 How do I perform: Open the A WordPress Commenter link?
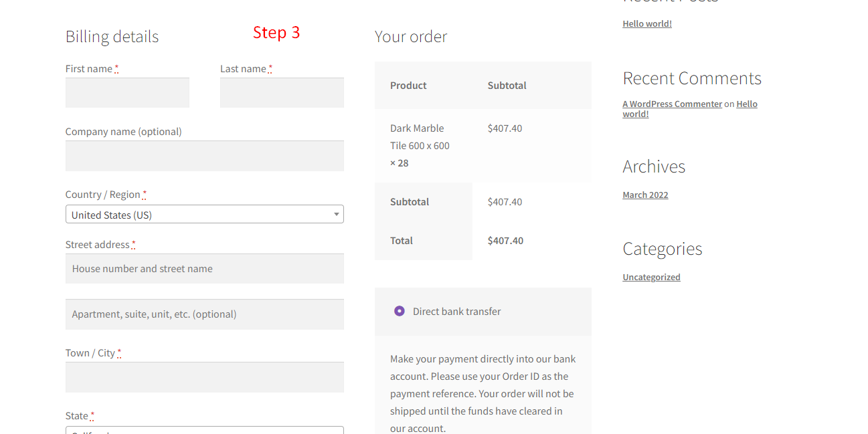[673, 104]
